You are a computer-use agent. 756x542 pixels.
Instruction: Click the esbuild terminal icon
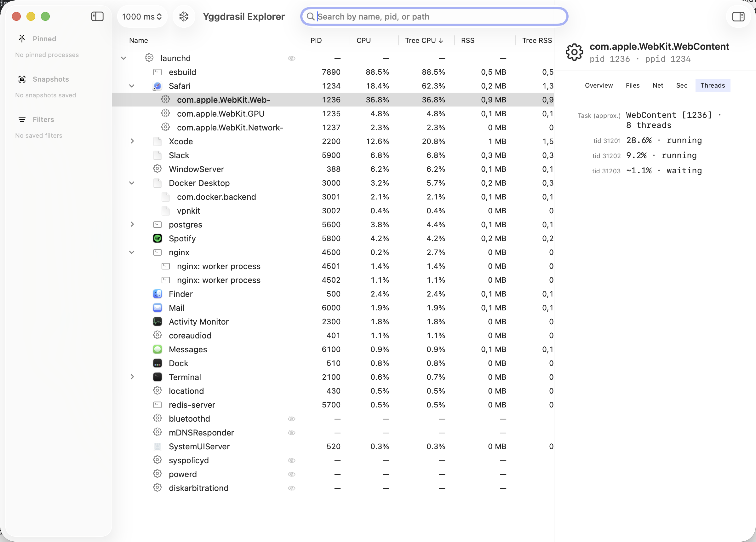point(157,72)
